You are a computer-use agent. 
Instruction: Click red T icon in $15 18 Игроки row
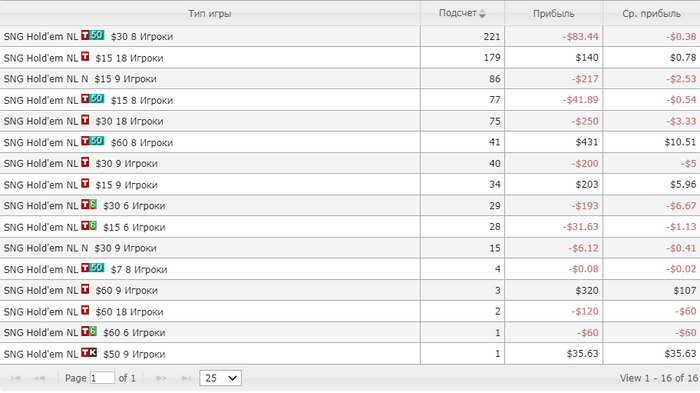point(85,57)
